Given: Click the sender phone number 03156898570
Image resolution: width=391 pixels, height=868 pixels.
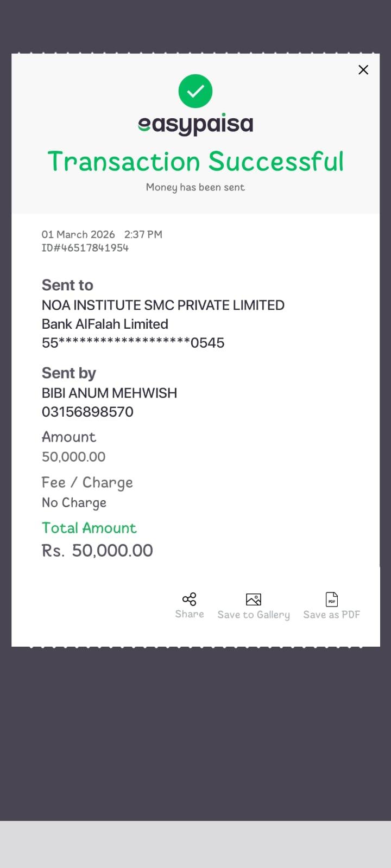Looking at the screenshot, I should click(87, 412).
